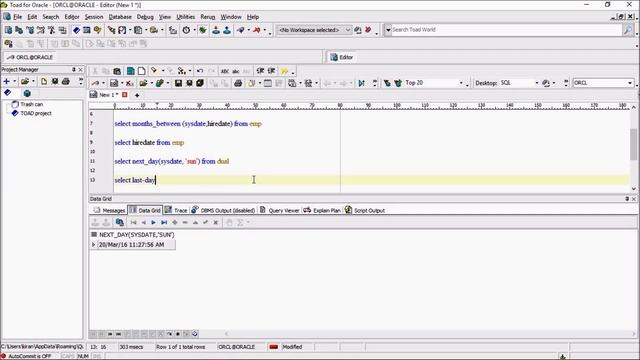Switch to the Messages tab

click(x=109, y=210)
